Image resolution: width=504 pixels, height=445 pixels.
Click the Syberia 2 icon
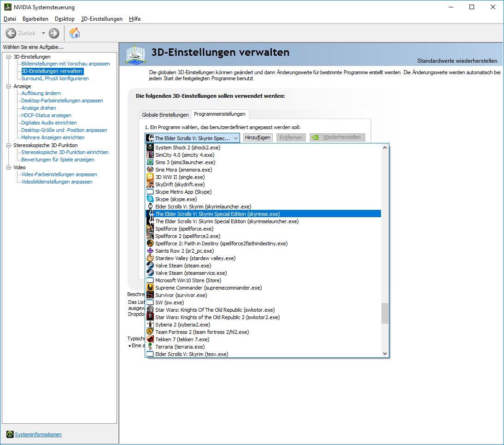(150, 325)
